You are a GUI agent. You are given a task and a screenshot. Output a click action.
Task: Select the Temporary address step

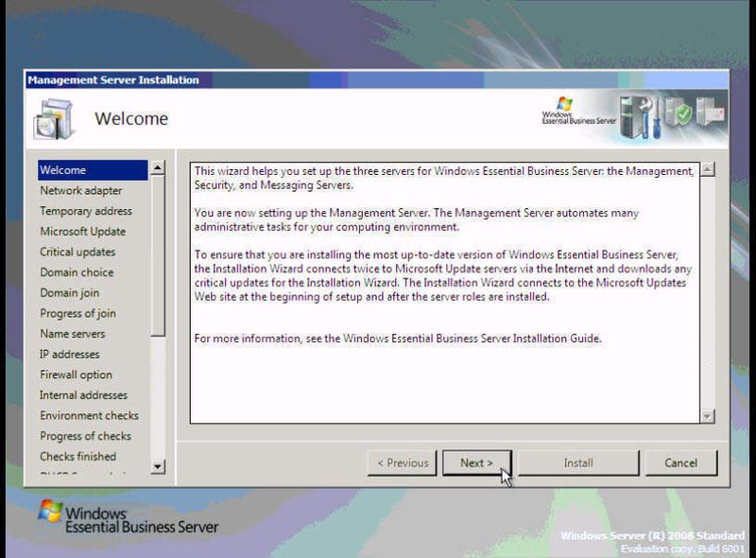(x=86, y=211)
